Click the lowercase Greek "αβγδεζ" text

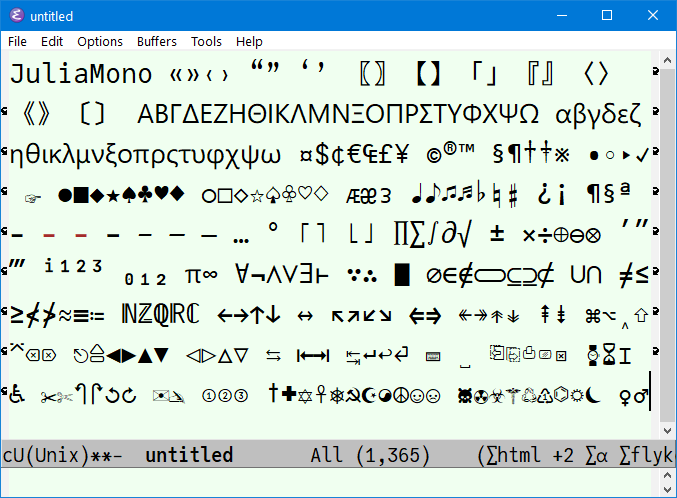click(598, 115)
